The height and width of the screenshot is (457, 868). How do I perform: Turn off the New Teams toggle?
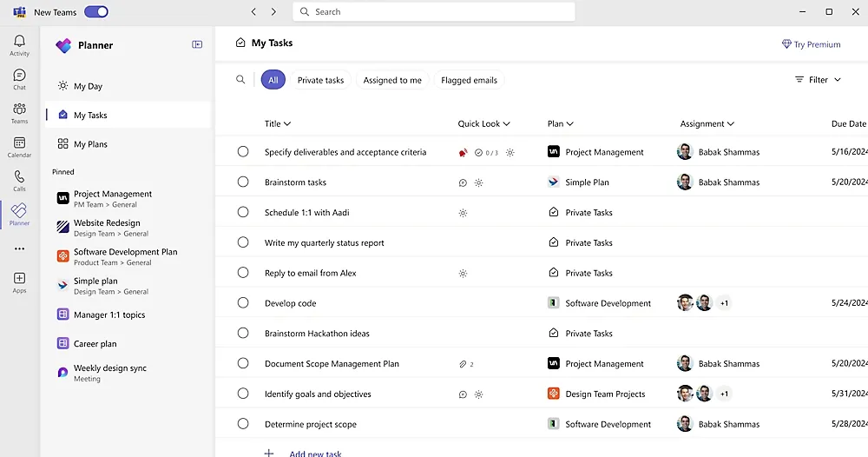tap(96, 12)
